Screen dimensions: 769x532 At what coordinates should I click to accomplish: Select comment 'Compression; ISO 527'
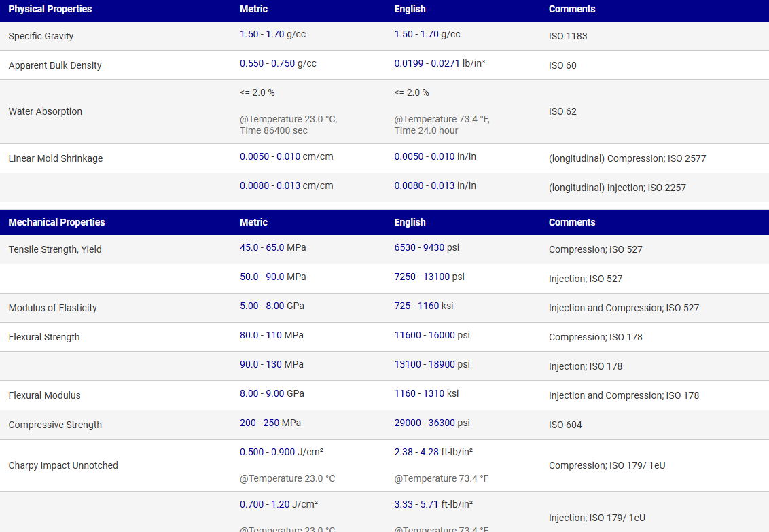point(595,250)
